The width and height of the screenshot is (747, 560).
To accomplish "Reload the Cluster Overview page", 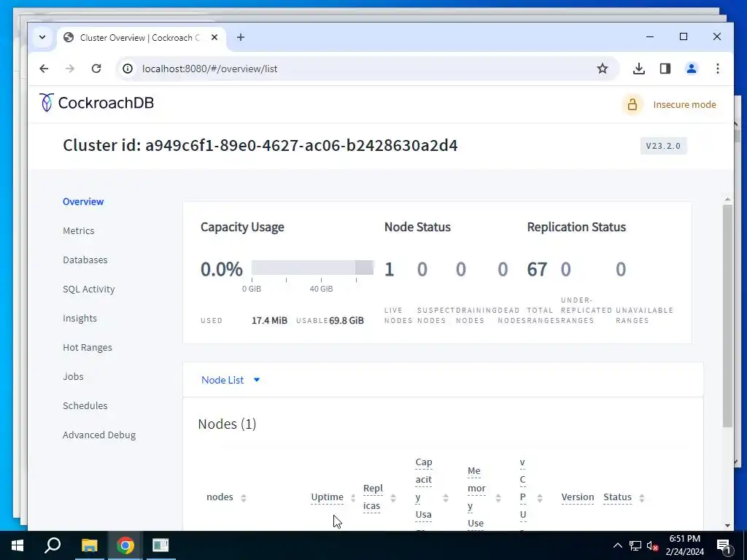I will [96, 69].
